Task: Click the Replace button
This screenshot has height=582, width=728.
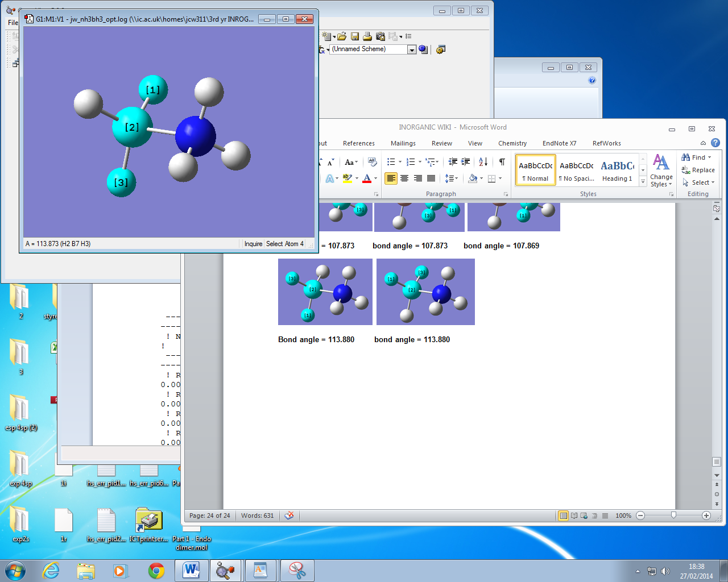Action: coord(698,170)
